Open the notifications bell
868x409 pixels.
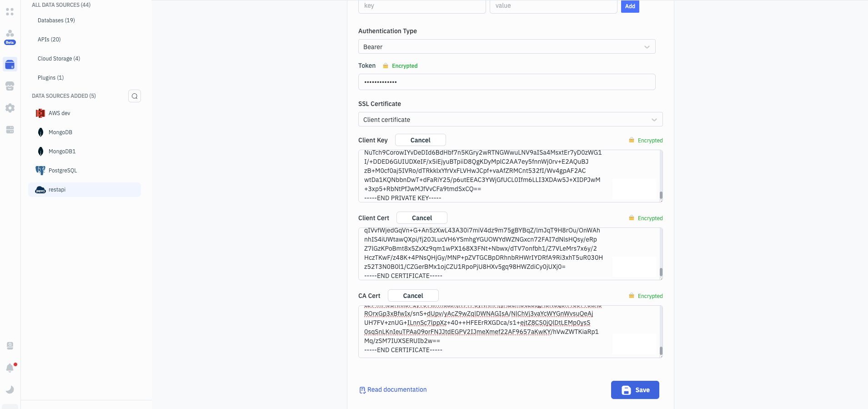click(10, 368)
